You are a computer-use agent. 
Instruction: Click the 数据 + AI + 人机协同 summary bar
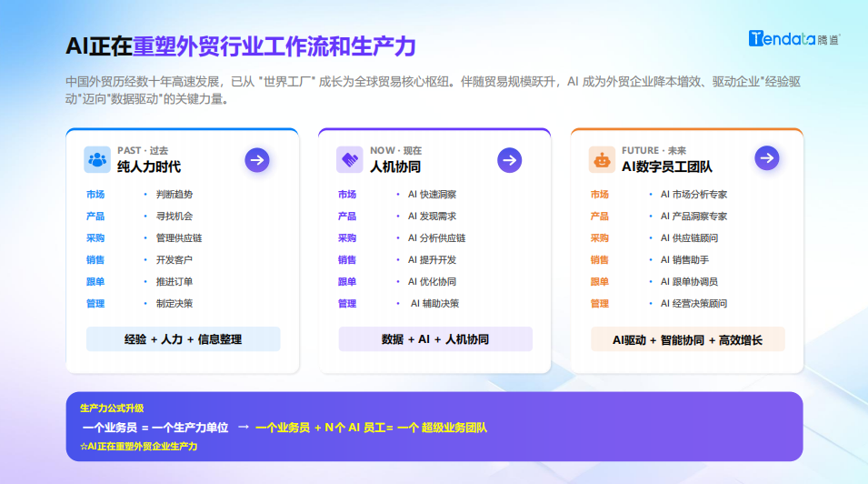435,339
